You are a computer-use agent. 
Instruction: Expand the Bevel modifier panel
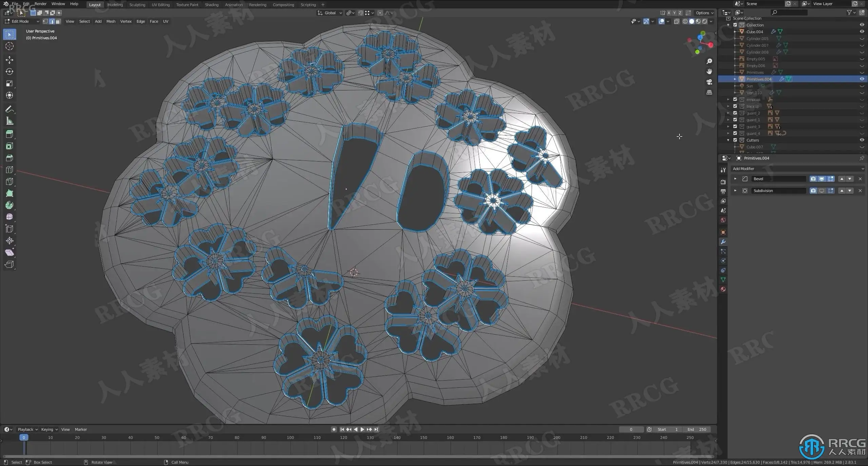click(735, 179)
